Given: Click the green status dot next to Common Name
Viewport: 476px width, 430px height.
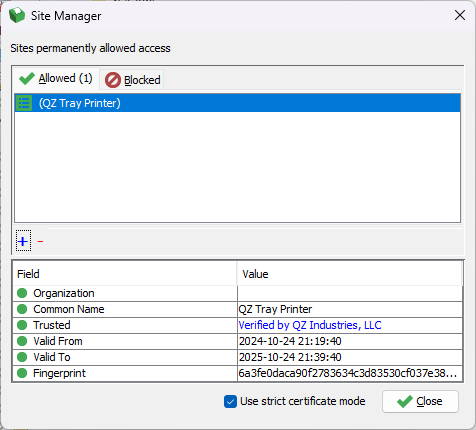Looking at the screenshot, I should pyautogui.click(x=22, y=309).
